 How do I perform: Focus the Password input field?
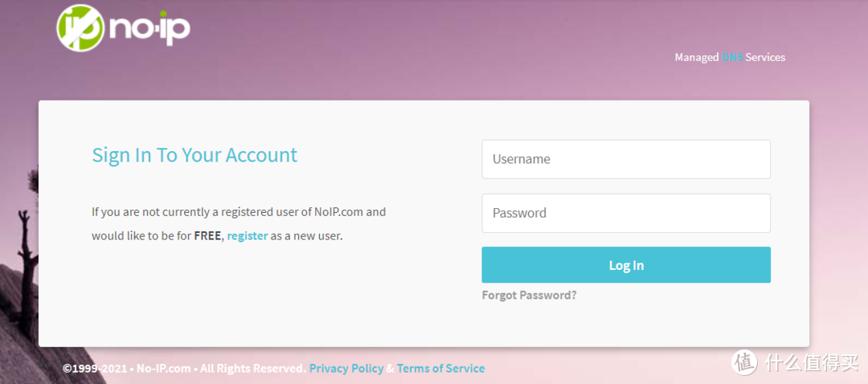[x=626, y=213]
